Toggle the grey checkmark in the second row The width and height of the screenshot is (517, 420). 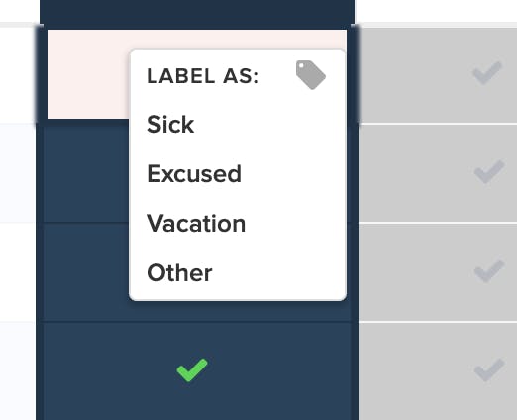[489, 171]
